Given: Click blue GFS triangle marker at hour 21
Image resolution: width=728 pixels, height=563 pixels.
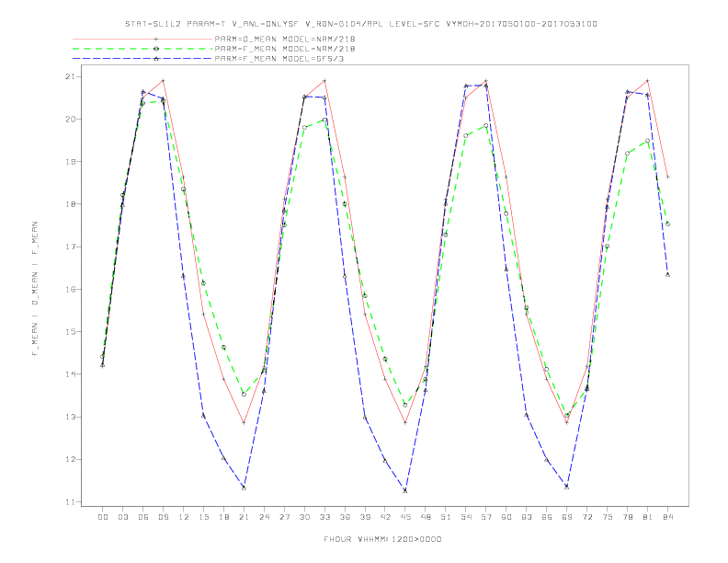Looking at the screenshot, I should (244, 488).
